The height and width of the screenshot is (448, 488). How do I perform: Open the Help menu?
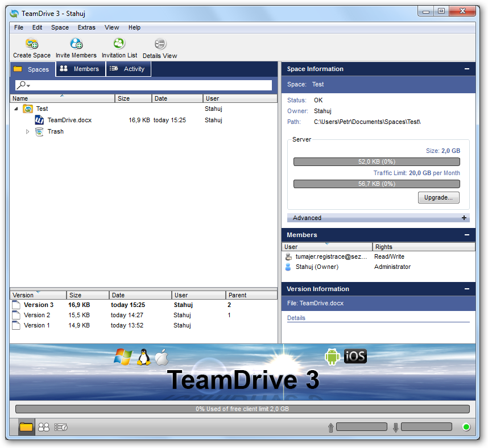pos(134,27)
